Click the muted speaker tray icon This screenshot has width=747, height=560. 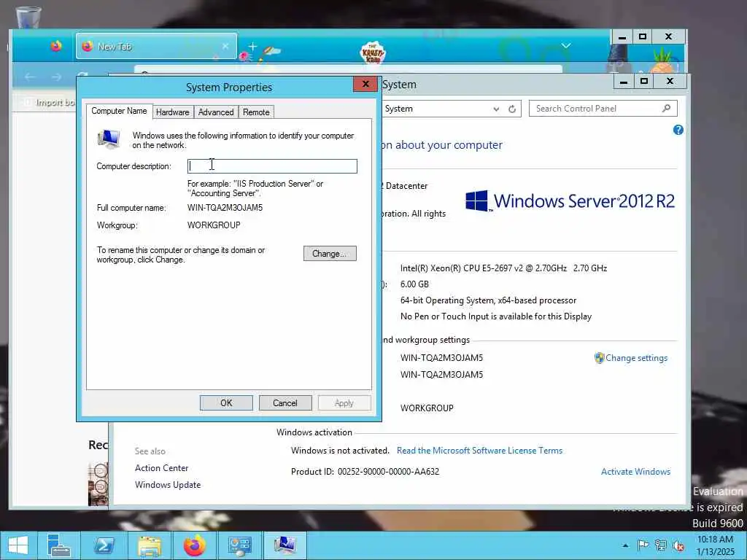pyautogui.click(x=678, y=545)
